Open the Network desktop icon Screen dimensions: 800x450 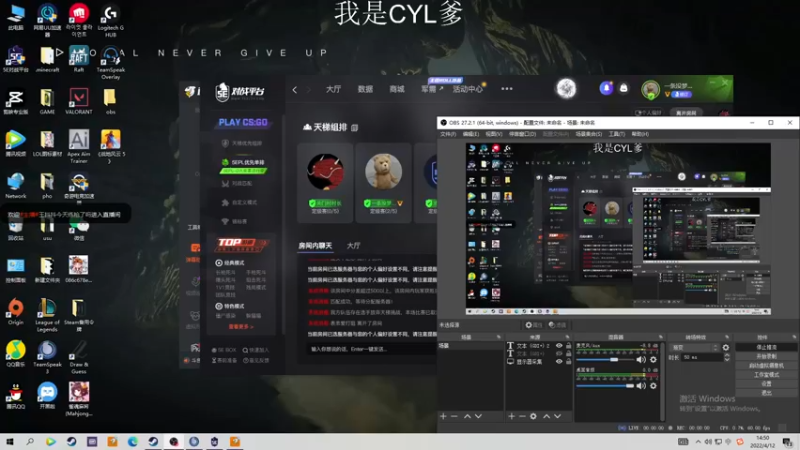click(x=16, y=185)
